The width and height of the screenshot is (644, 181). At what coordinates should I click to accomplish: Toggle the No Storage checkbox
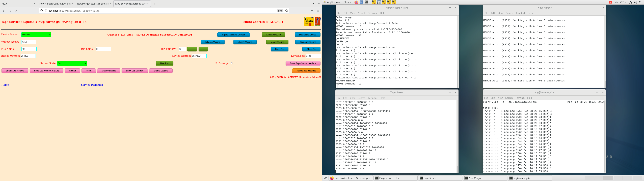pos(231,63)
